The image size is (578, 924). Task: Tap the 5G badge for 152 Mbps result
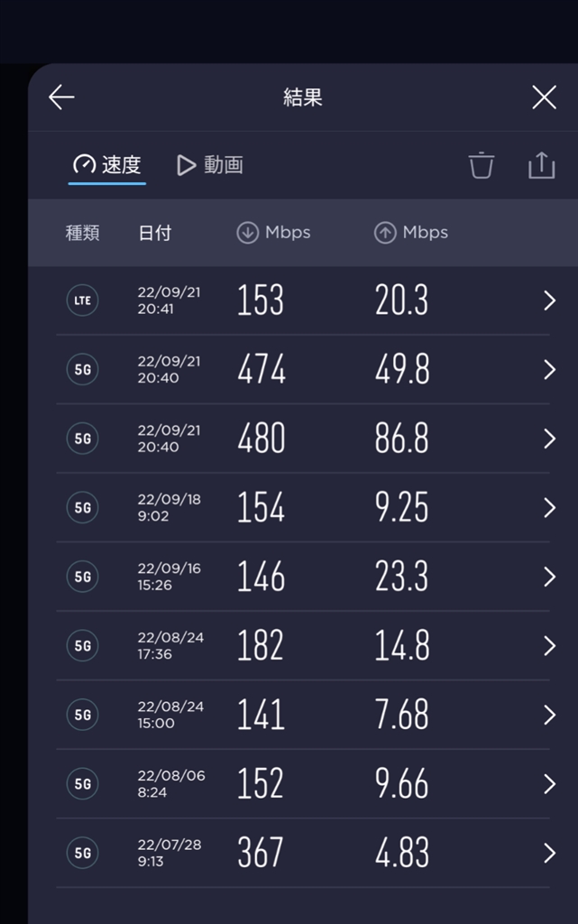pos(83,784)
